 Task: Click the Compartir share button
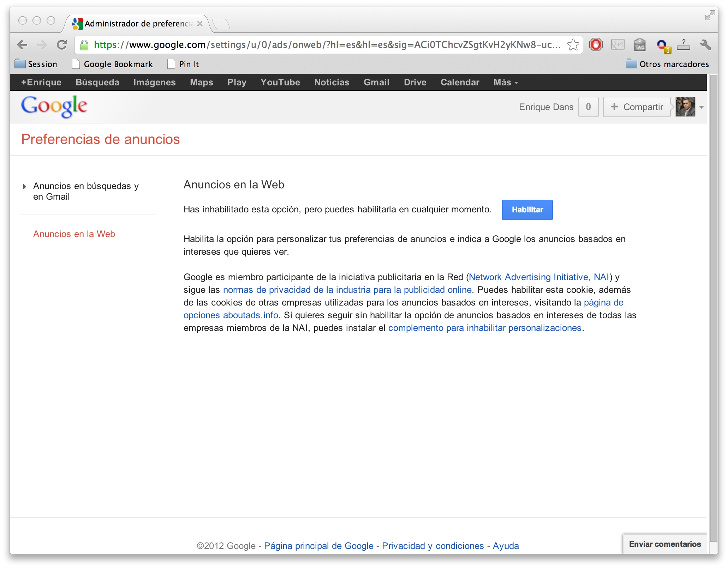637,107
